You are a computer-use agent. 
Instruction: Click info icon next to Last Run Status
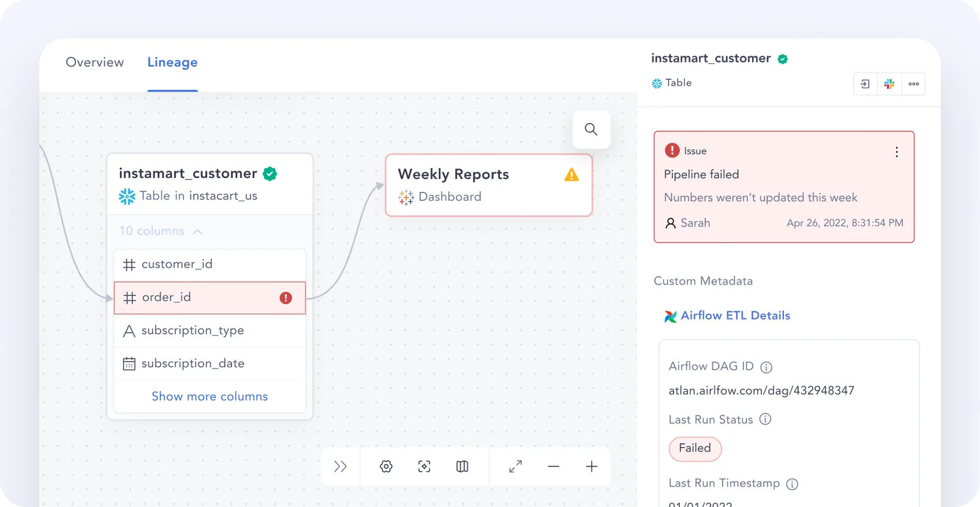(766, 419)
